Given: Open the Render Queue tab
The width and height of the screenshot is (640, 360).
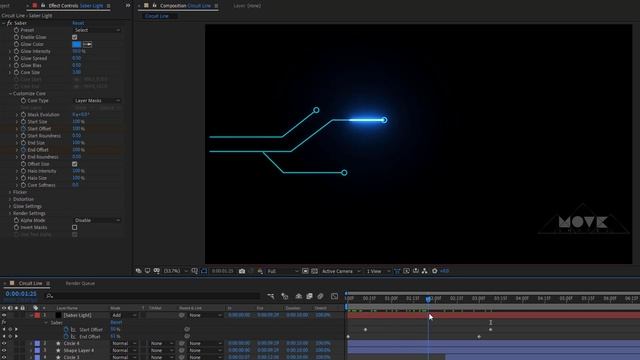Looking at the screenshot, I should 80,283.
